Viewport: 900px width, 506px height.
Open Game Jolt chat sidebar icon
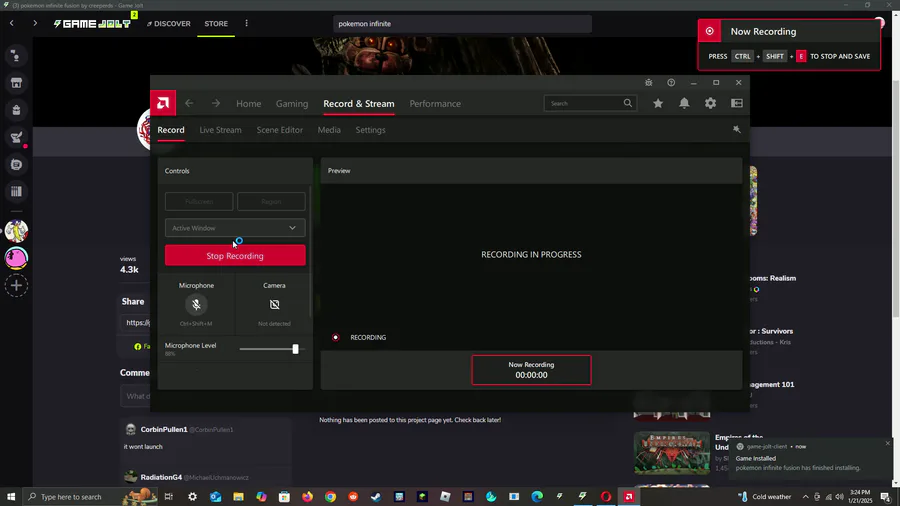coord(16,56)
